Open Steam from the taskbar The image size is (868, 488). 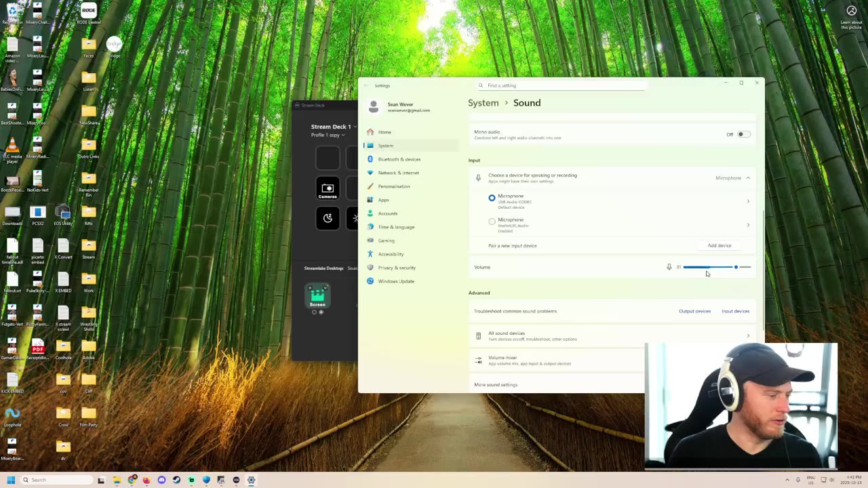click(x=176, y=480)
